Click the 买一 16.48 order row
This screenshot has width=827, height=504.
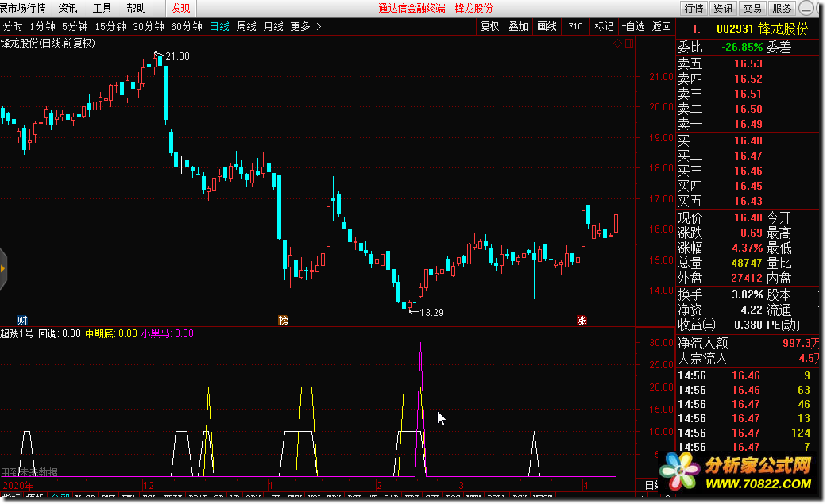pos(748,140)
